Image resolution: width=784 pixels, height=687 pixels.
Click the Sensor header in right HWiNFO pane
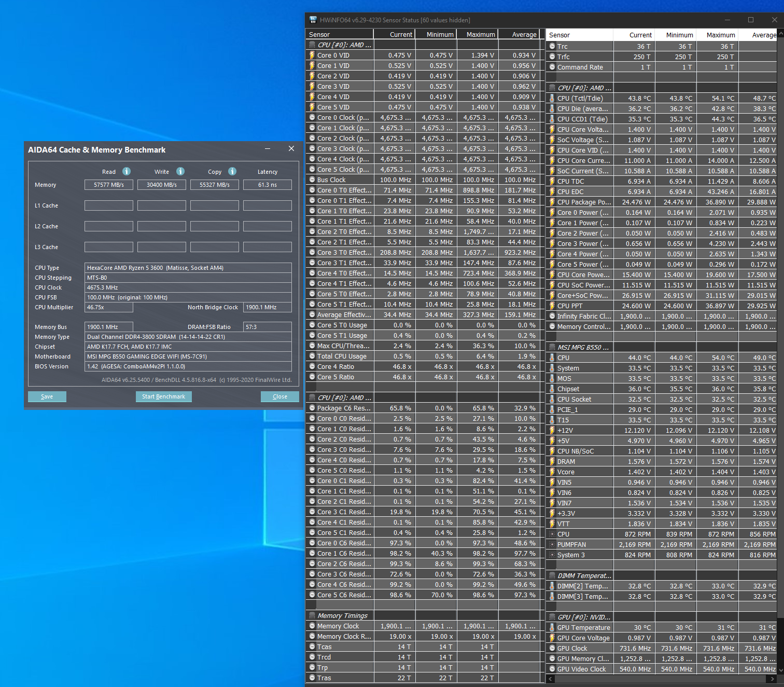[580, 35]
